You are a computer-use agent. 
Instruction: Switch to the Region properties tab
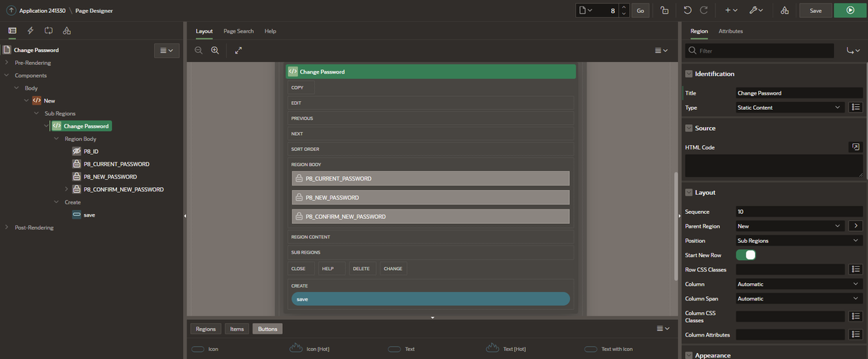click(699, 31)
